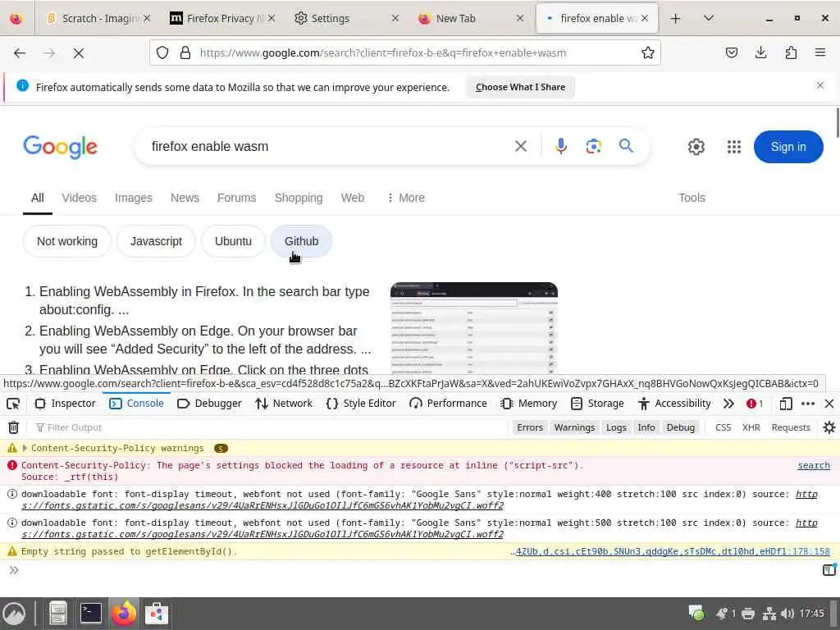This screenshot has width=840, height=630.
Task: Open the Style Editor DevTools tab
Action: click(x=361, y=404)
